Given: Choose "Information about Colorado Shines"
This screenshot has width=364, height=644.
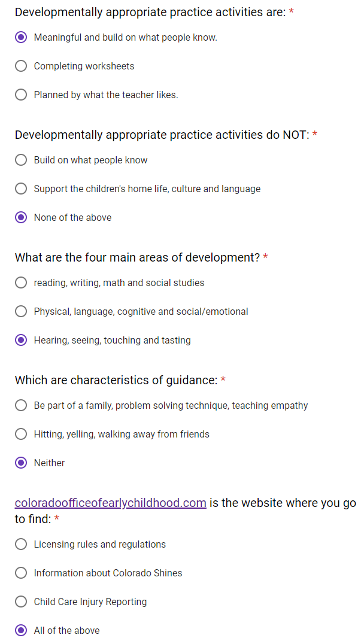Looking at the screenshot, I should (x=21, y=573).
